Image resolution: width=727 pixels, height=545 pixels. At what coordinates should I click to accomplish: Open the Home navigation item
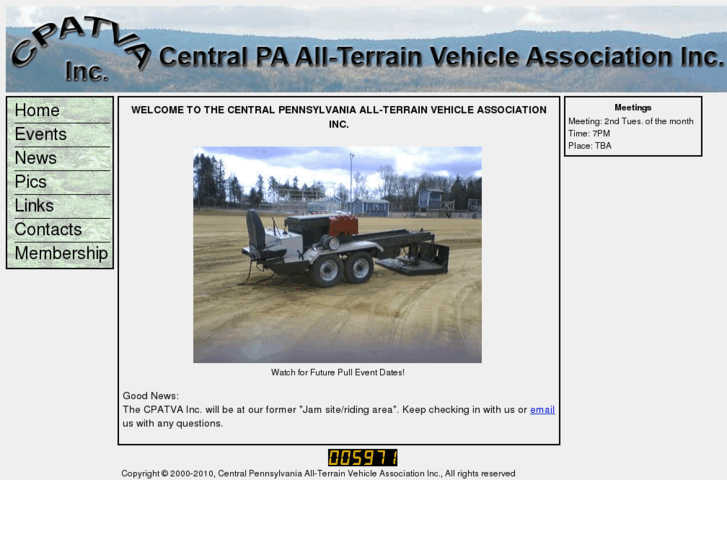37,110
